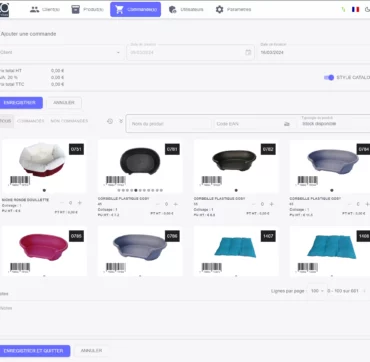Decrease quantity of product 0764
The height and width of the screenshot is (362, 370).
(350, 204)
